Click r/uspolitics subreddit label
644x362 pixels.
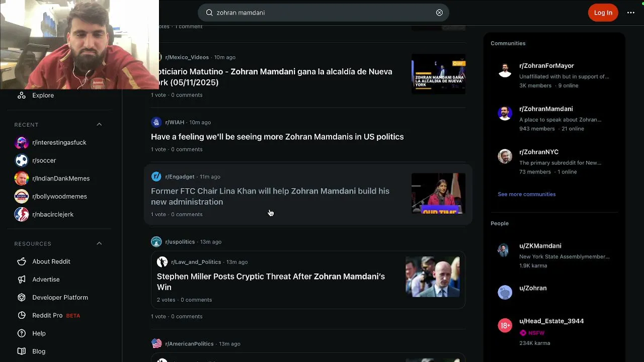(180, 242)
